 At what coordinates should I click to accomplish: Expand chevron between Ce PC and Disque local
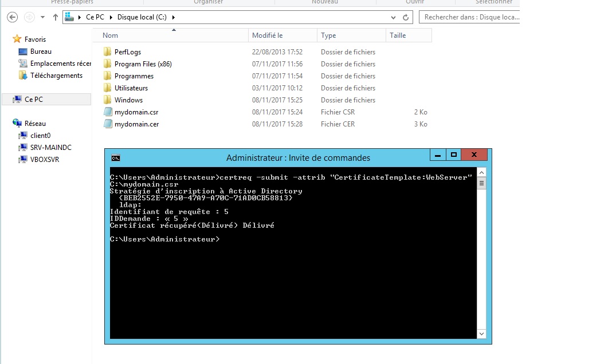point(111,17)
